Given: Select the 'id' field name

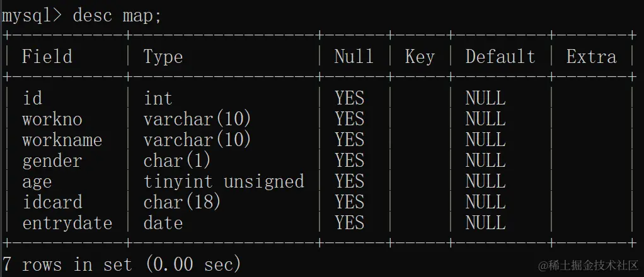Looking at the screenshot, I should [32, 98].
